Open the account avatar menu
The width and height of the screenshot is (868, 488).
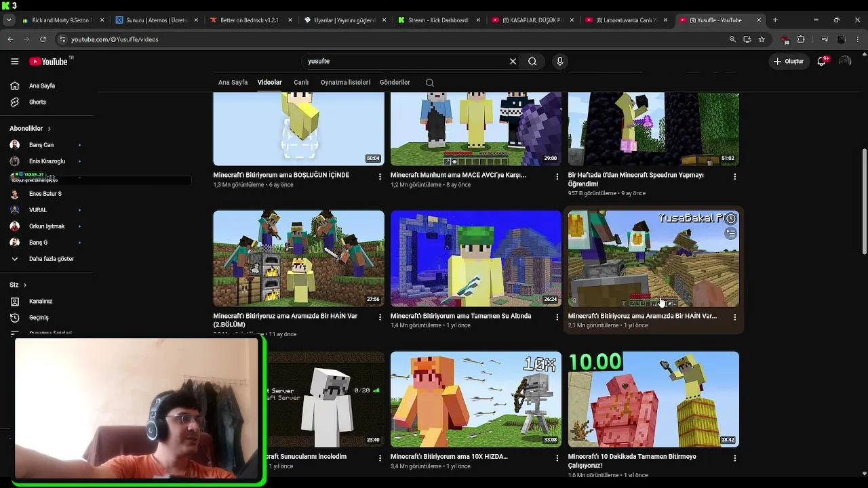[845, 62]
